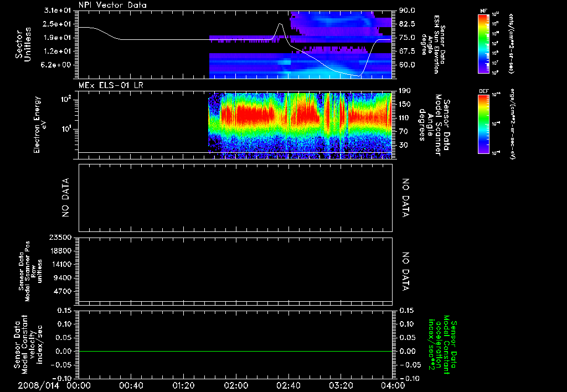Click the "2.5e+01" sector tick label
Viewport: 567px width, 392px height.
pos(58,24)
